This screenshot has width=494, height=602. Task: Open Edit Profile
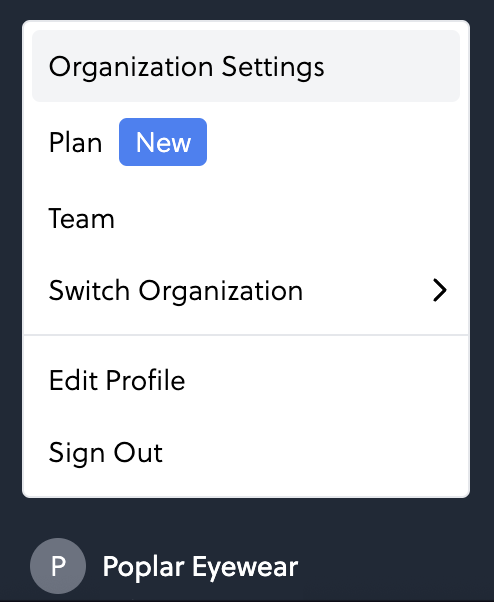(x=246, y=380)
